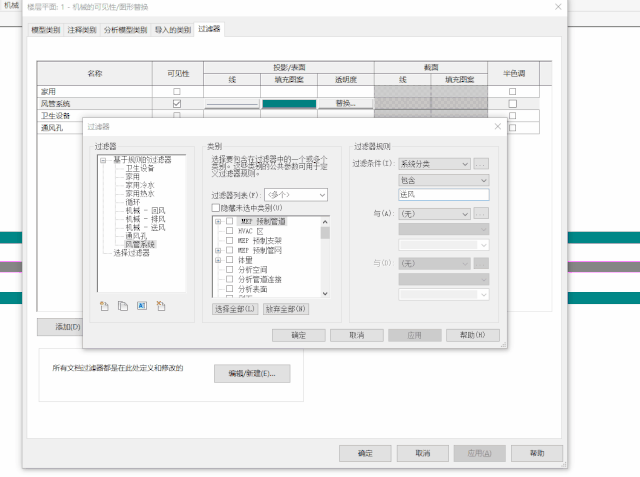Switch to the 模型类别 tab

tap(46, 30)
